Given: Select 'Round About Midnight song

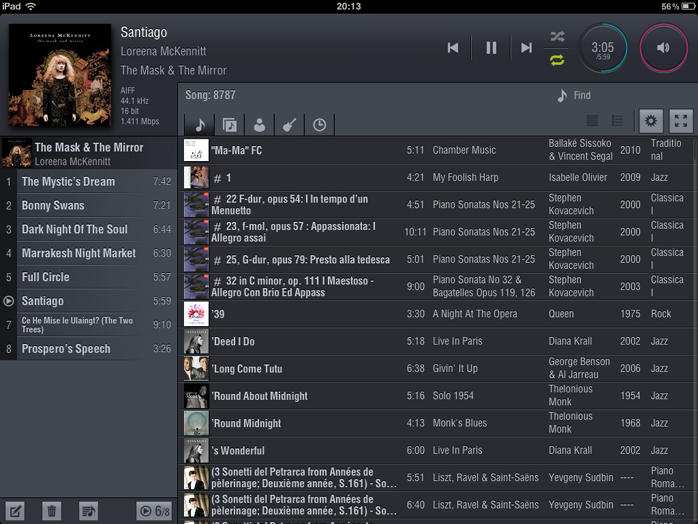Looking at the screenshot, I should (438, 396).
